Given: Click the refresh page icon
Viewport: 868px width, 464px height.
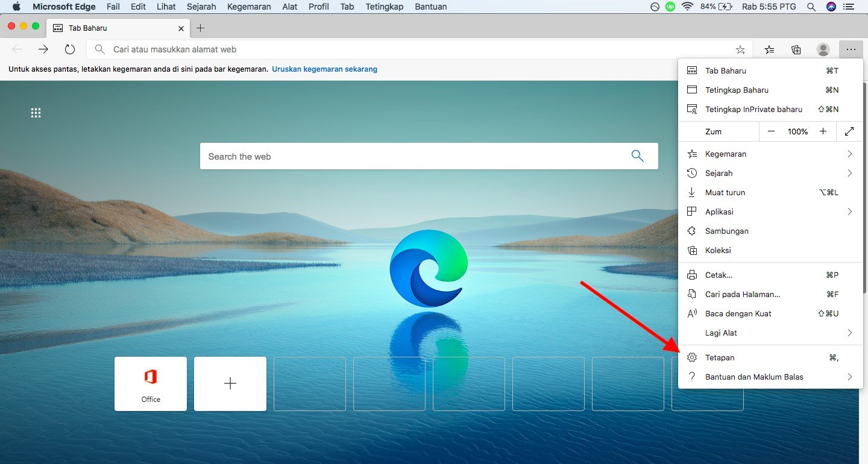Looking at the screenshot, I should [x=70, y=49].
